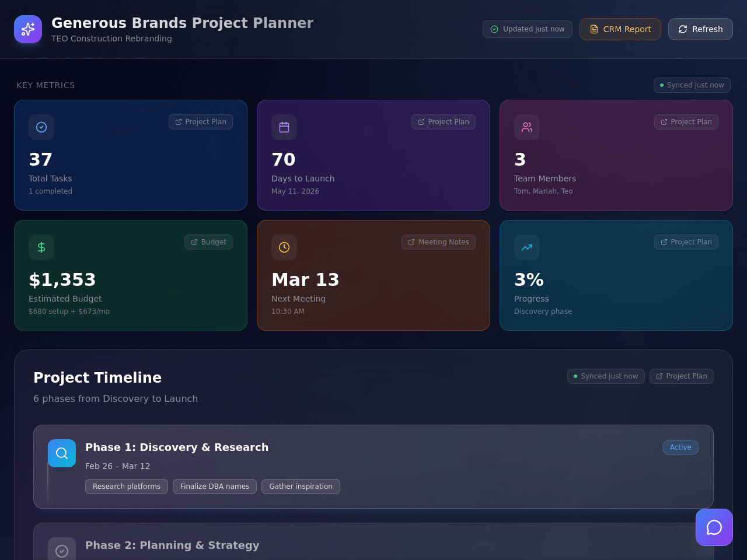Open Project Plan link on Total Tasks card

tap(201, 122)
